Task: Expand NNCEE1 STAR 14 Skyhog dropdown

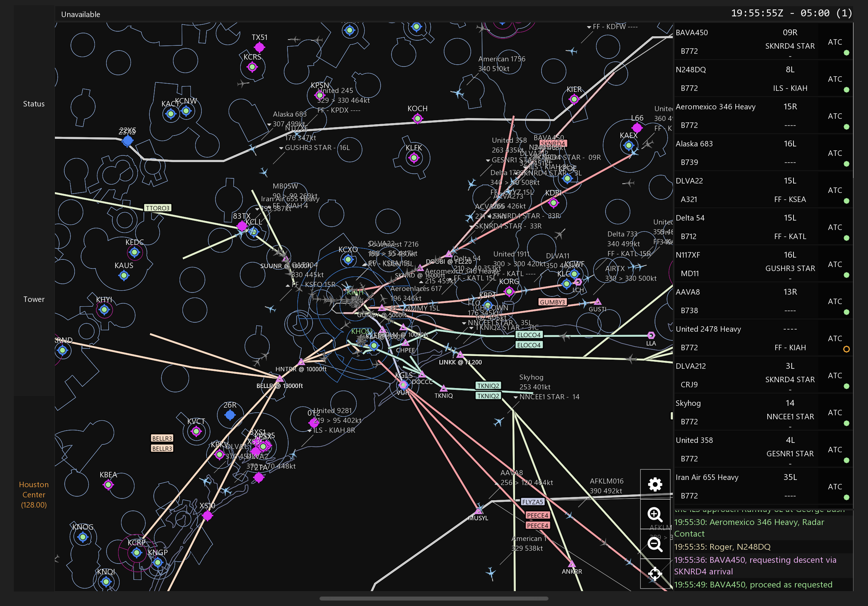Action: (x=515, y=397)
